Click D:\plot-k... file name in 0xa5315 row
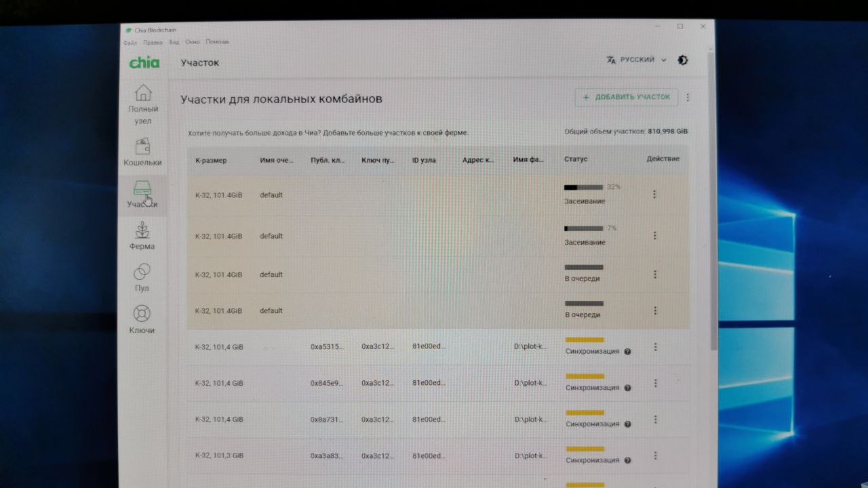 click(530, 347)
